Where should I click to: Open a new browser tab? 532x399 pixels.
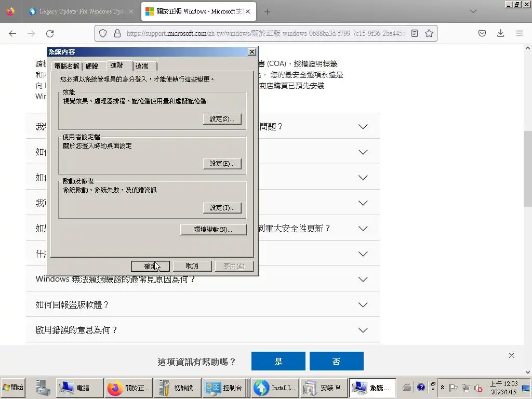[x=268, y=11]
